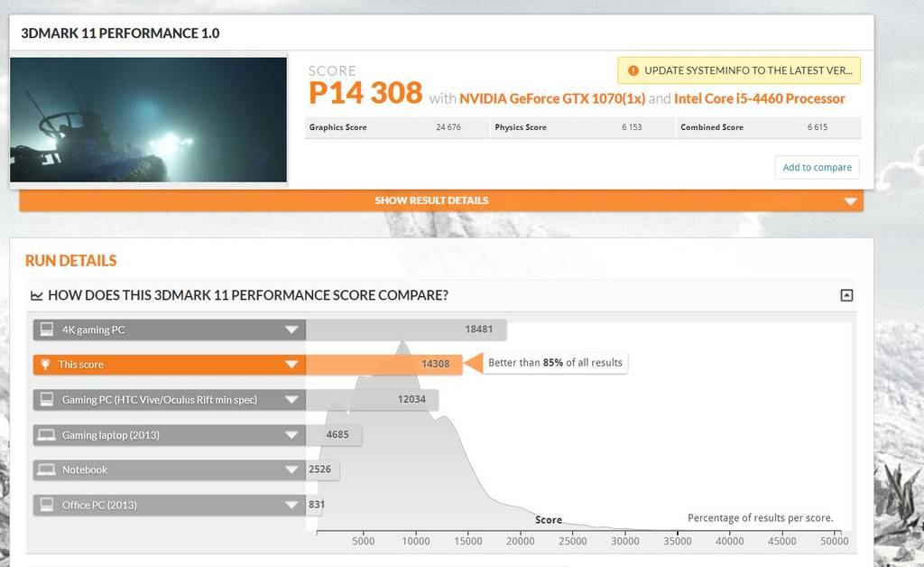
Task: Click the 18481 bar for 4K gaming PC
Action: coord(406,330)
